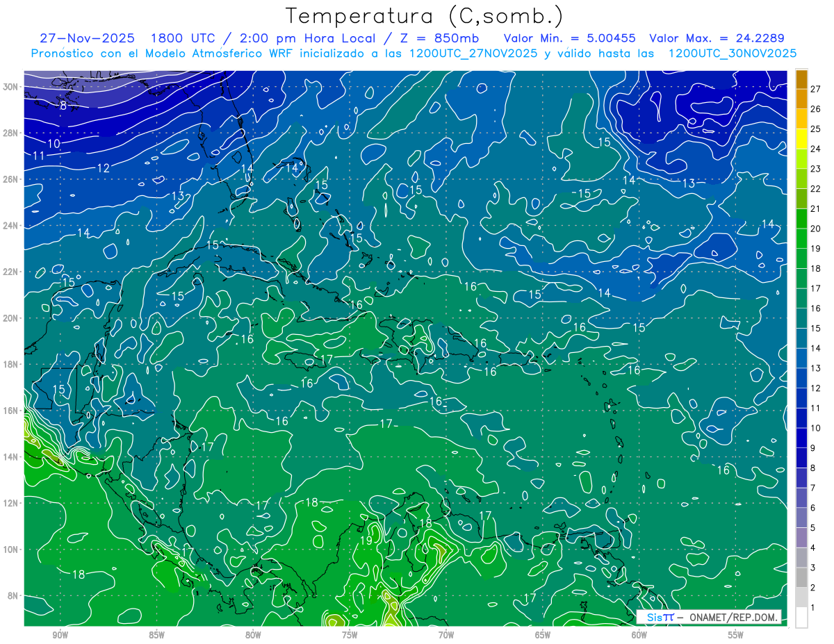The height and width of the screenshot is (644, 834).
Task: Click the "14N" latitude axis label
Action: tap(10, 456)
